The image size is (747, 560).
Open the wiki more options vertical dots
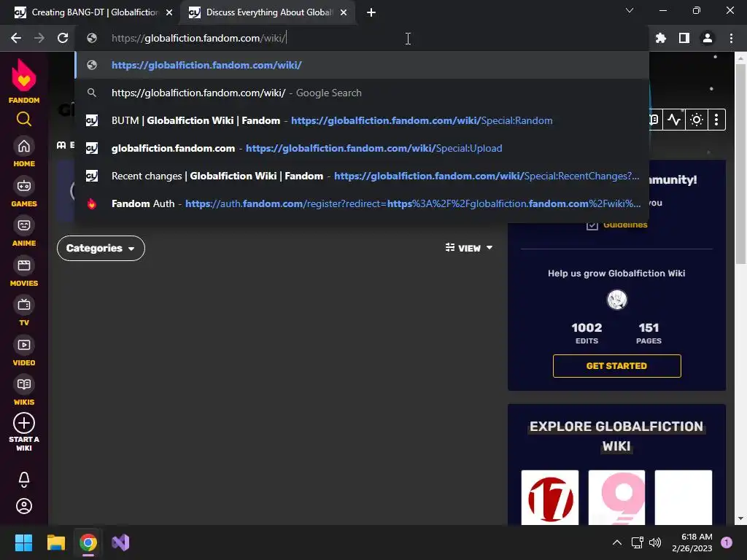(x=716, y=120)
